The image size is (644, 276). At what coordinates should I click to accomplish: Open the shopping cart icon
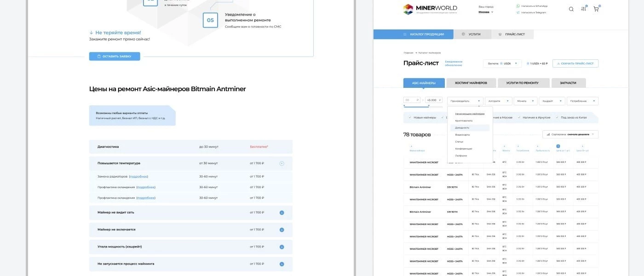596,9
